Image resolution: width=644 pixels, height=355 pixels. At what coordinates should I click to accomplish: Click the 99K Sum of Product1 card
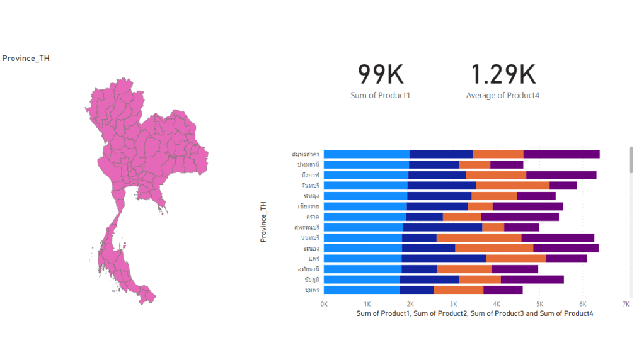[381, 81]
